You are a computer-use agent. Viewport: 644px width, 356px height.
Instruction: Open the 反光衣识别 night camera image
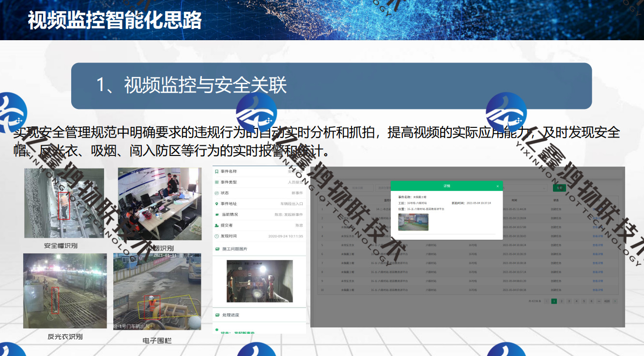[65, 291]
